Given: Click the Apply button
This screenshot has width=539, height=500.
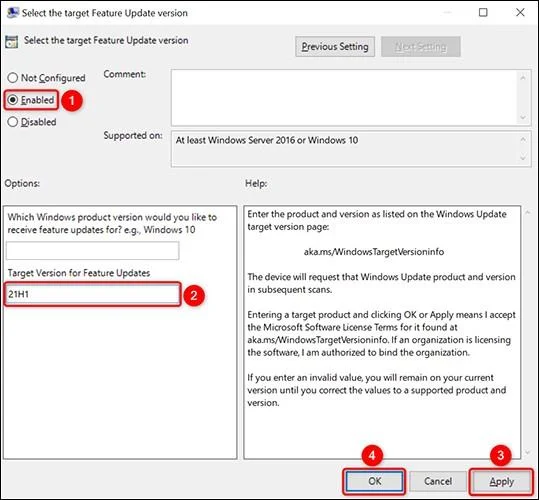Looking at the screenshot, I should (502, 481).
